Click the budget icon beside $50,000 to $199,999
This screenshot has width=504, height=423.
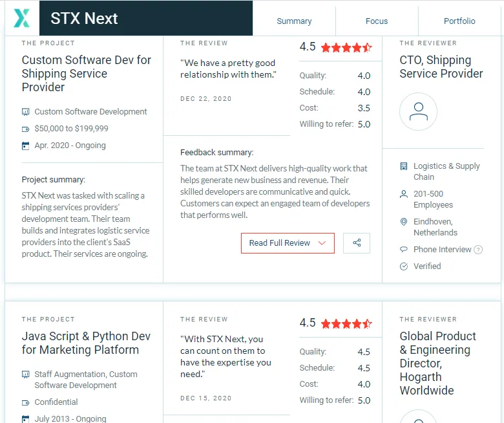[x=25, y=129]
